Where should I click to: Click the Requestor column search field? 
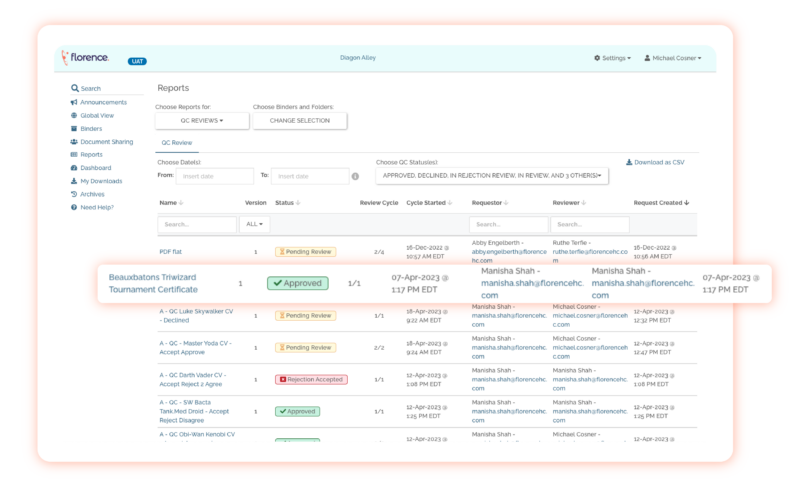[x=509, y=224]
